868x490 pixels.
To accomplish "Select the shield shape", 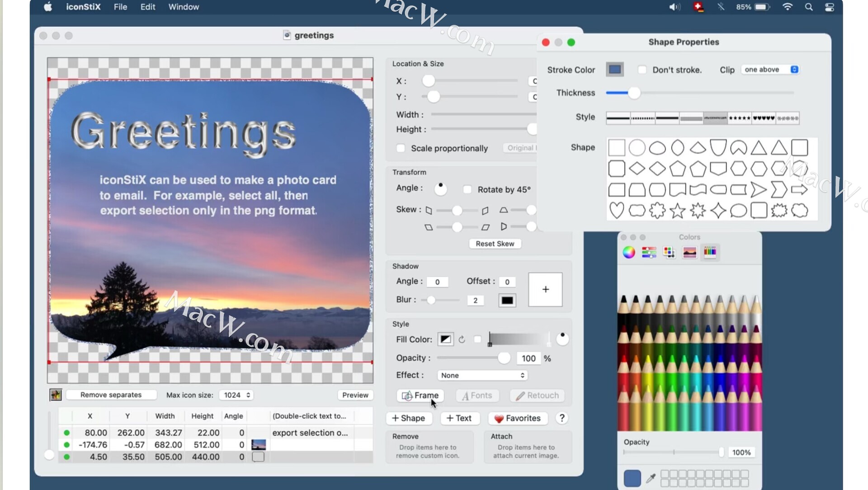I will [x=718, y=148].
